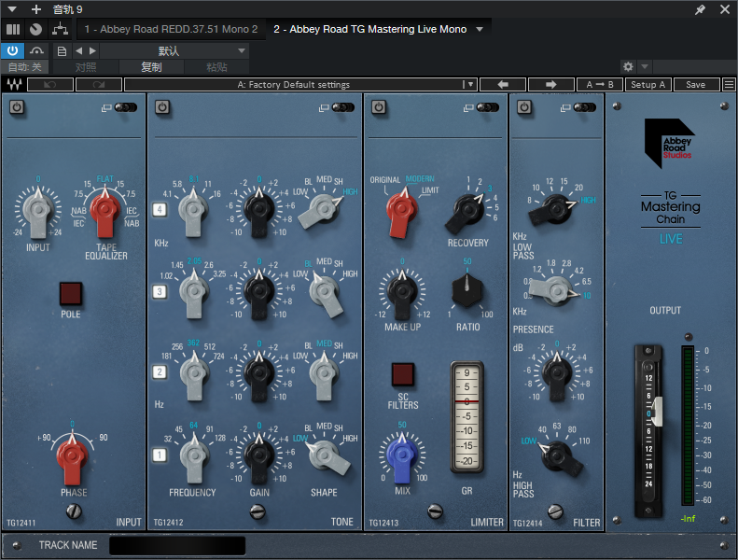Toggle the LIMITER module power button
Screen dimensions: 738x560
click(379, 107)
